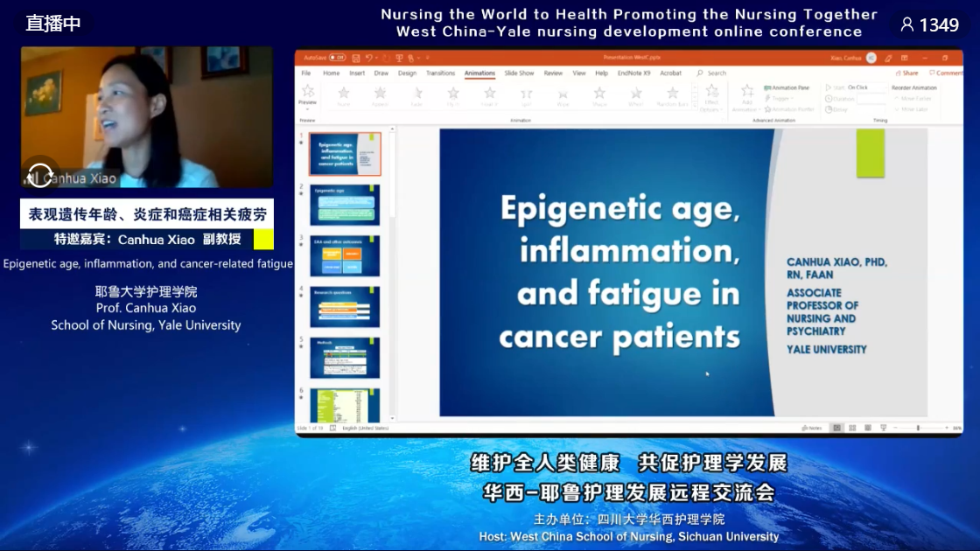The width and height of the screenshot is (980, 551).
Task: Click the Add Animation star icon
Action: click(747, 92)
